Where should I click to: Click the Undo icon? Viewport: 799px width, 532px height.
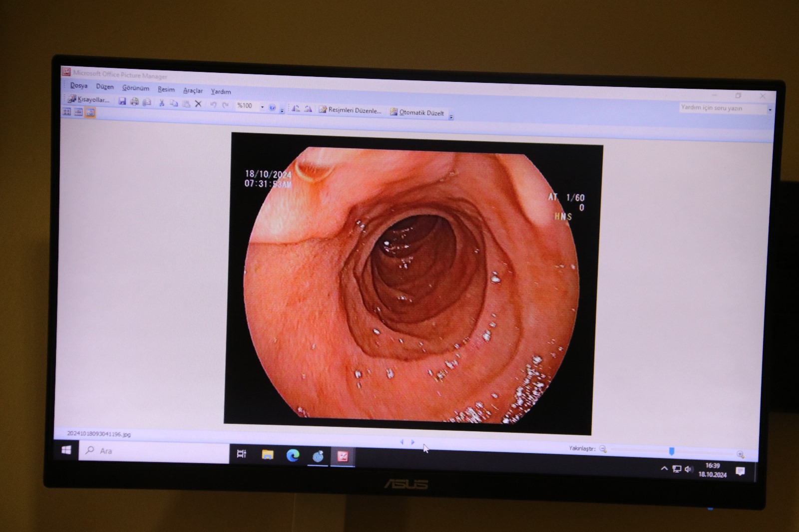pos(213,105)
